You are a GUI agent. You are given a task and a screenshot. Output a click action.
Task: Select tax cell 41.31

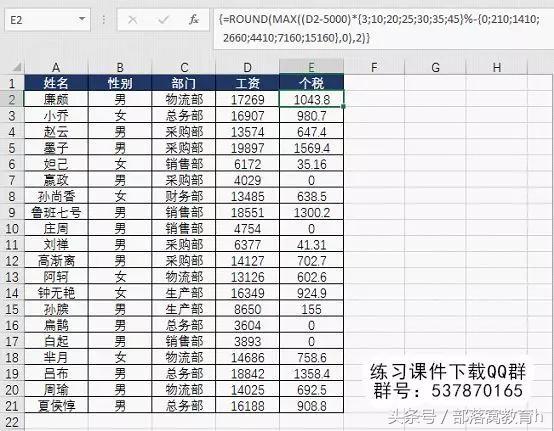[x=311, y=245]
